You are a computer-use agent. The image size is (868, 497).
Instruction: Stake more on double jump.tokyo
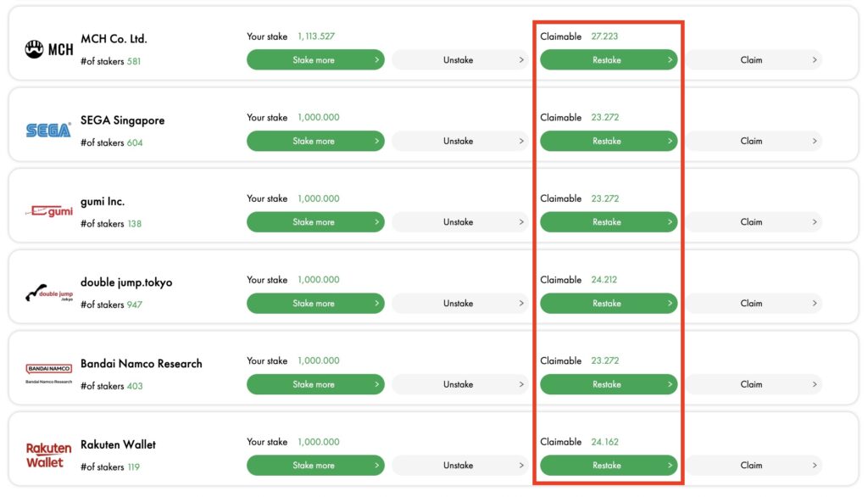point(315,303)
